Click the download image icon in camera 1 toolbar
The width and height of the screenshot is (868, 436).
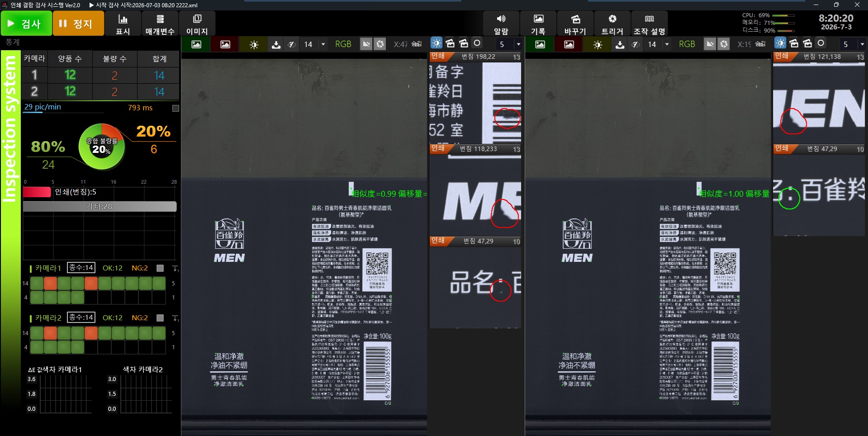(x=276, y=44)
